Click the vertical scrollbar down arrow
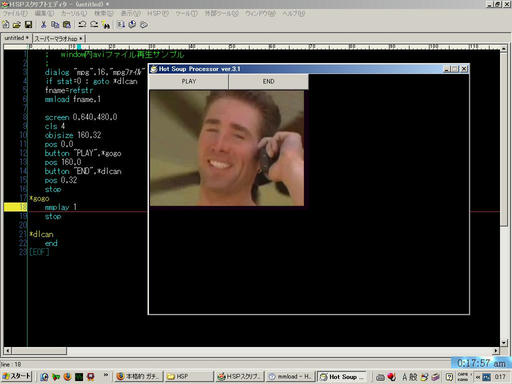 pyautogui.click(x=504, y=343)
